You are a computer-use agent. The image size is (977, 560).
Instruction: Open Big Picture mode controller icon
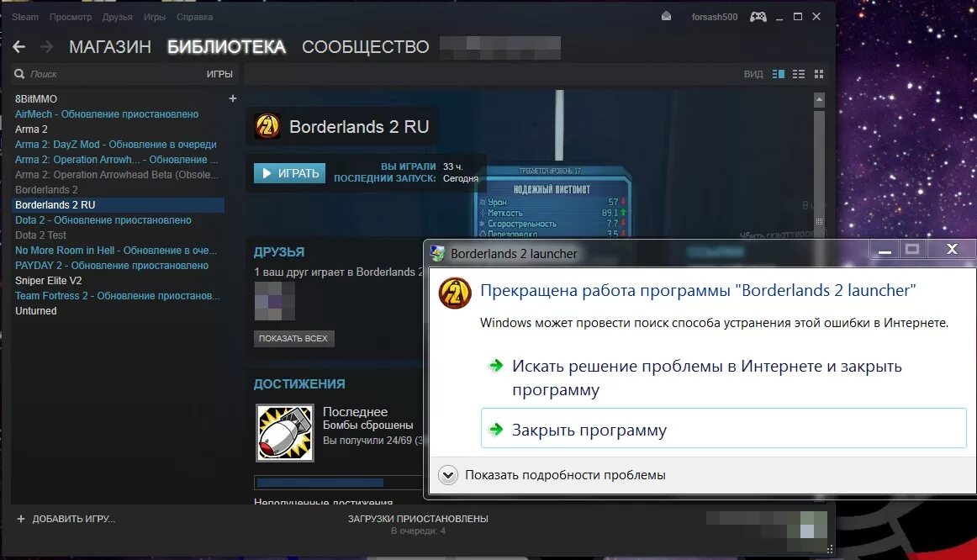coord(758,17)
